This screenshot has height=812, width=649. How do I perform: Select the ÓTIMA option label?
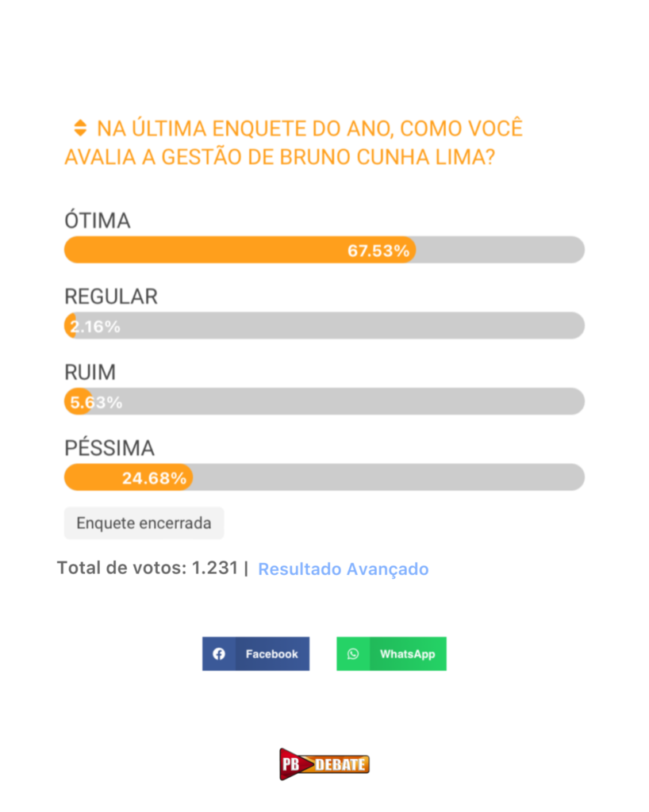(x=97, y=221)
